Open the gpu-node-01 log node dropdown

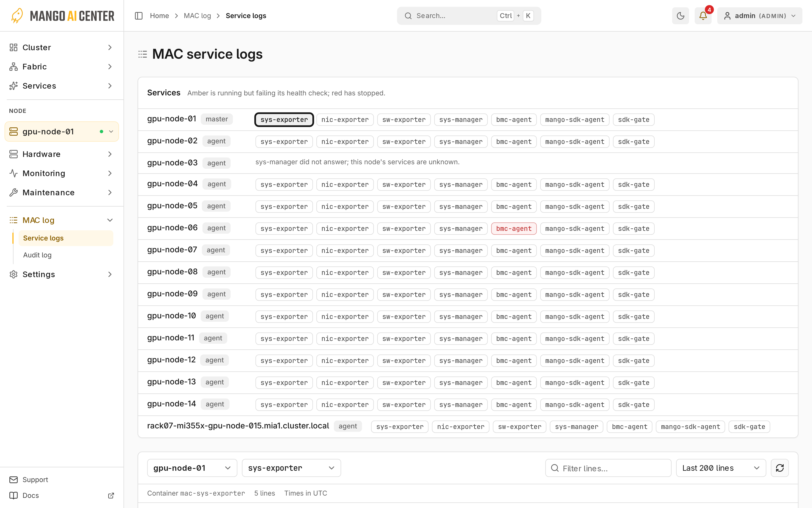[x=192, y=468]
